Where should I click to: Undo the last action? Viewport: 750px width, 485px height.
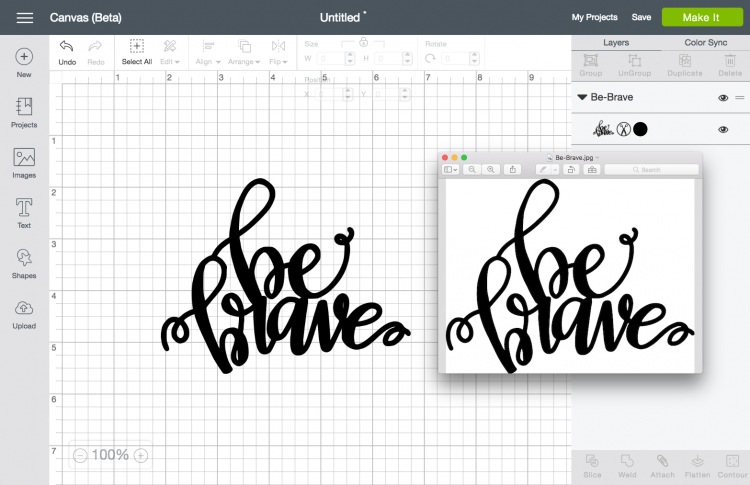click(x=67, y=53)
